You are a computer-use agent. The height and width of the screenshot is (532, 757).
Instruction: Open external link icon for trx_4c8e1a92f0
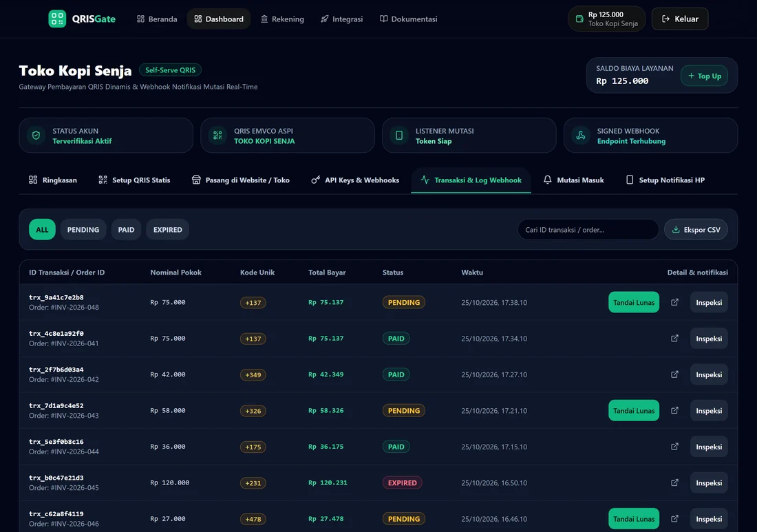tap(674, 339)
